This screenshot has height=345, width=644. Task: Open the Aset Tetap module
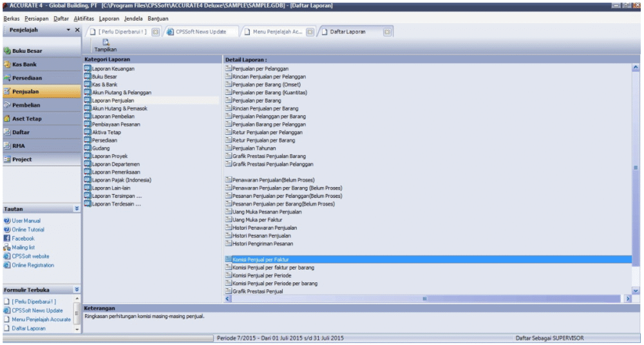point(26,119)
